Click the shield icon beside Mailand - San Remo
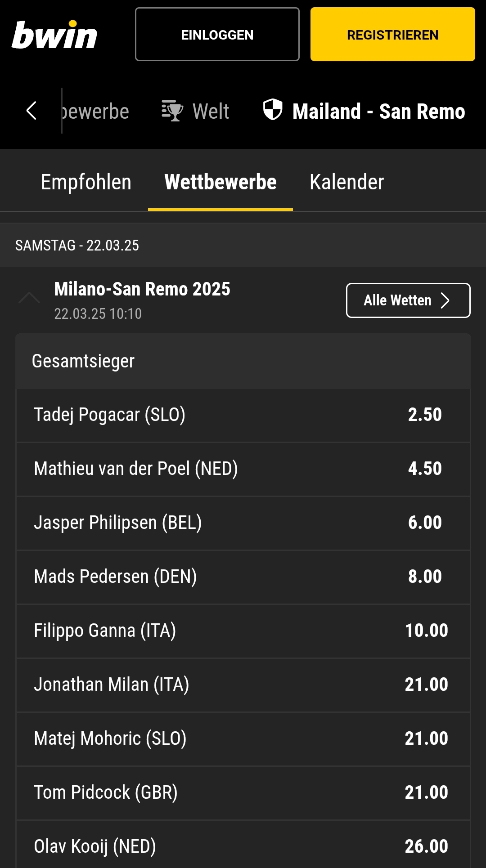The width and height of the screenshot is (486, 868). 273,110
